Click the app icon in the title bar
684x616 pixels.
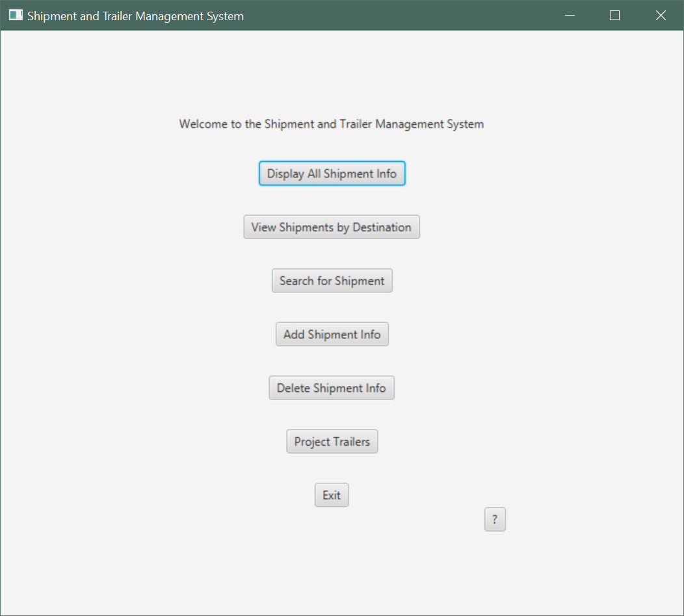click(x=16, y=15)
